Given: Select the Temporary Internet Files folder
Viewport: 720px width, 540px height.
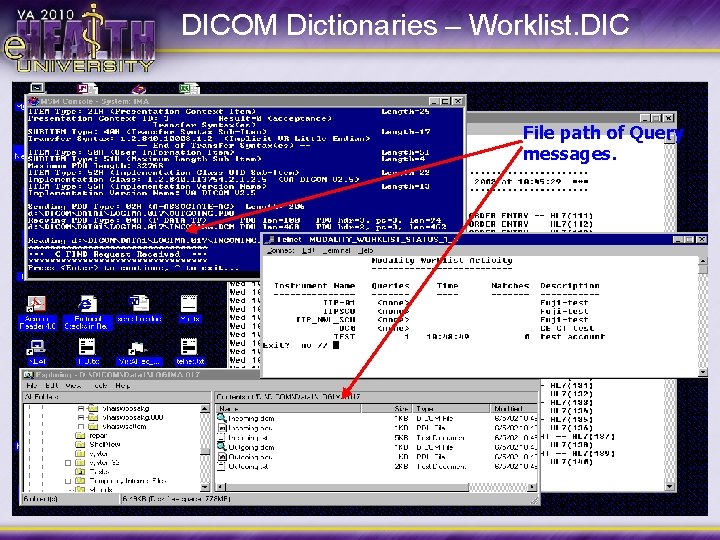Looking at the screenshot, I should click(x=121, y=481).
